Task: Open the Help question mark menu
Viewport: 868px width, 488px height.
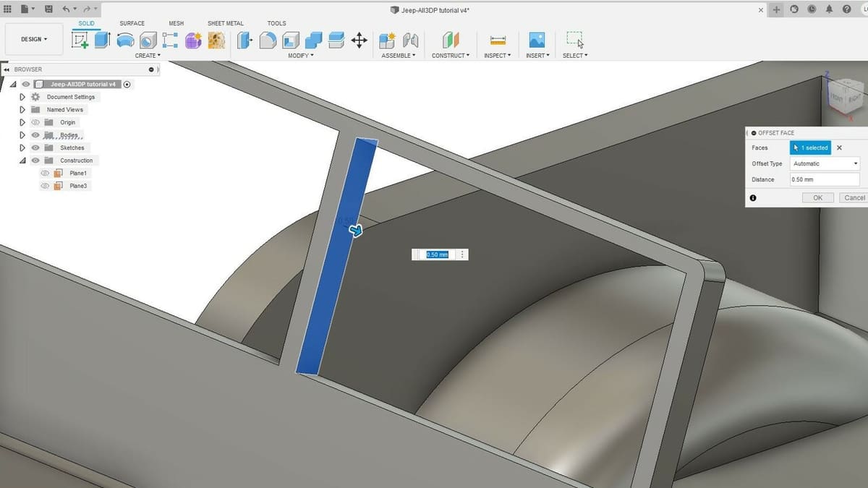Action: 846,9
